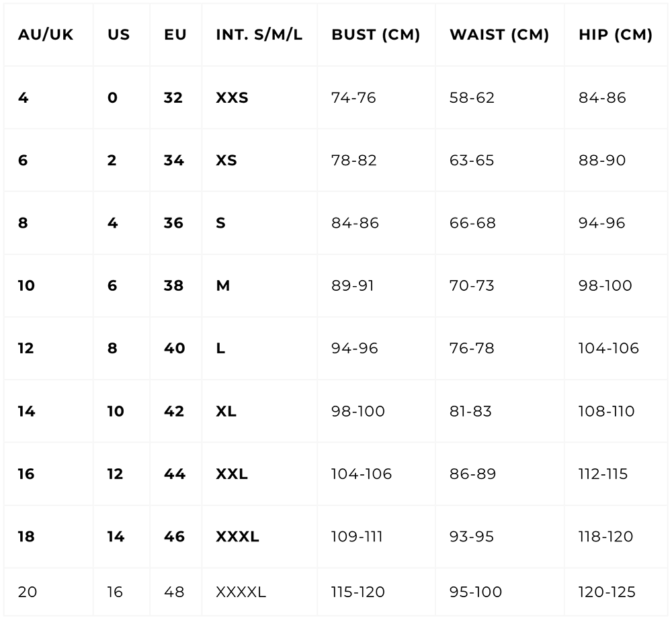
Task: Click EU size 44 cell
Action: [174, 474]
